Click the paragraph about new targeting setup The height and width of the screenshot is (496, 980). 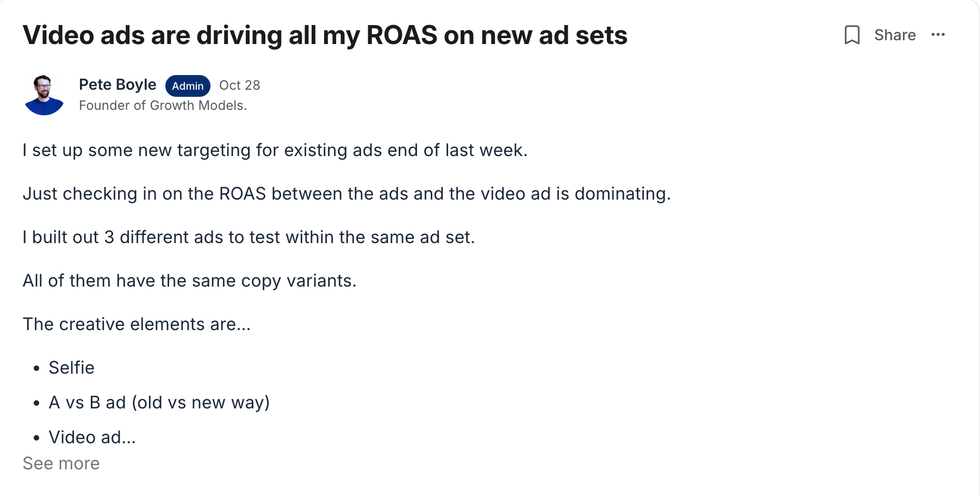[275, 150]
